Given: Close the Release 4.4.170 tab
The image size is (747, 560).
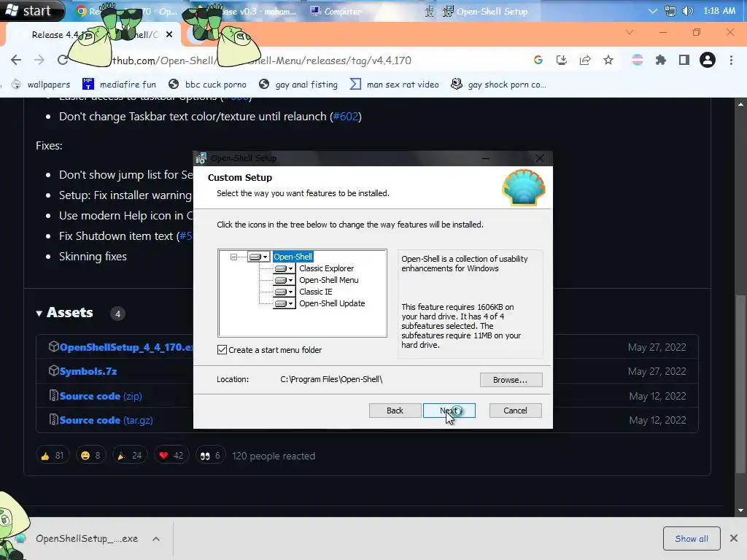Looking at the screenshot, I should coord(169,34).
